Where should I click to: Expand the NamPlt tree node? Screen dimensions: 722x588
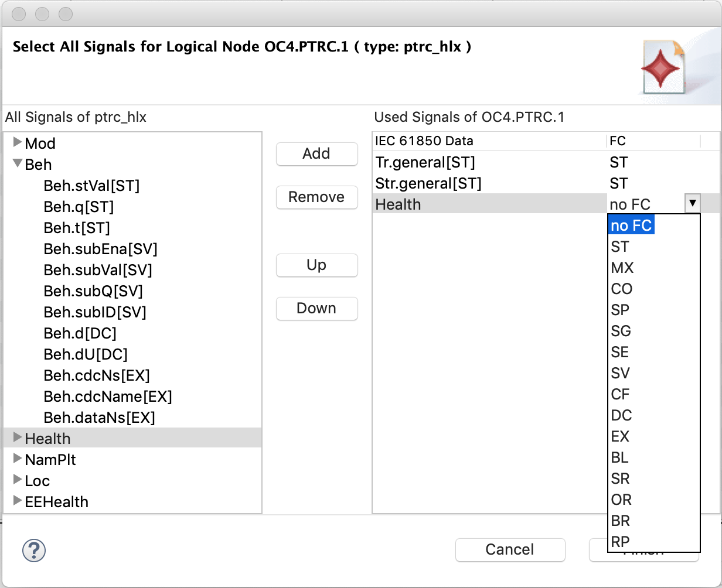coord(18,459)
